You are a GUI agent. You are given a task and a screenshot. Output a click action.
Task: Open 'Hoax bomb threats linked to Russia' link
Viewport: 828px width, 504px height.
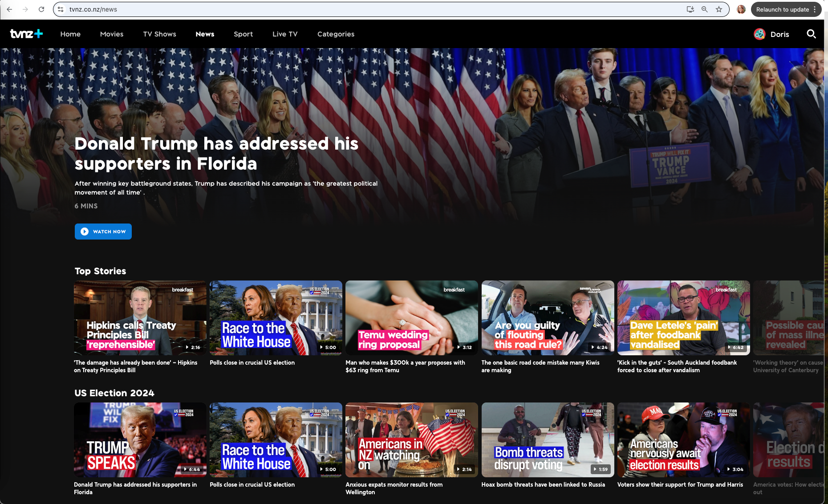pos(543,484)
